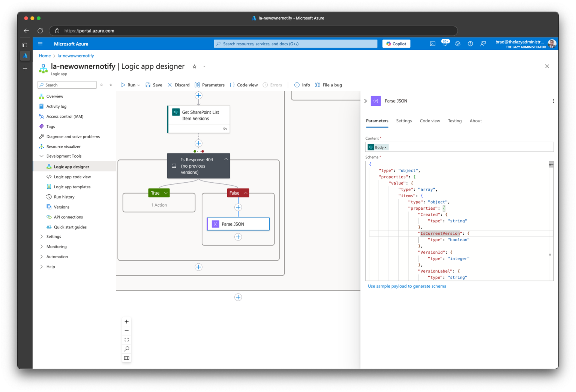Open the canvas search magnifier
Image resolution: width=576 pixels, height=392 pixels.
click(126, 349)
